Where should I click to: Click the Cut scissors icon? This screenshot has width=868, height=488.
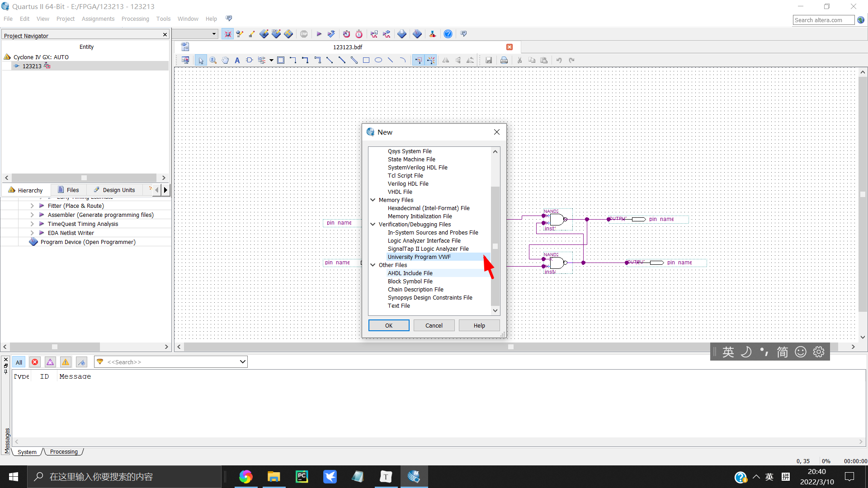point(519,61)
